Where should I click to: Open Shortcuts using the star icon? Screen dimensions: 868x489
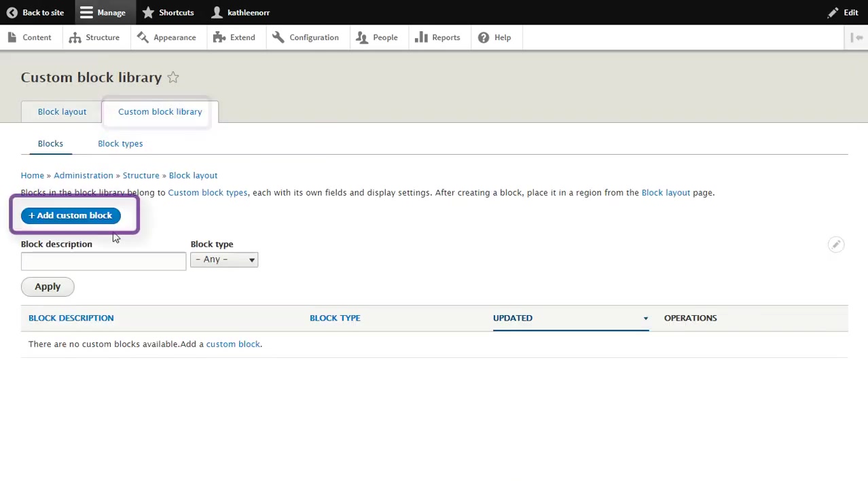point(147,12)
